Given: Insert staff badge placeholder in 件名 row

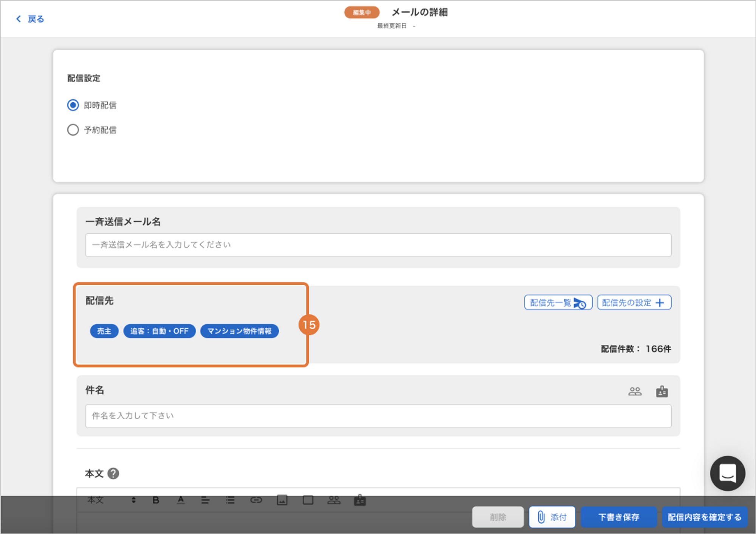Looking at the screenshot, I should tap(662, 392).
